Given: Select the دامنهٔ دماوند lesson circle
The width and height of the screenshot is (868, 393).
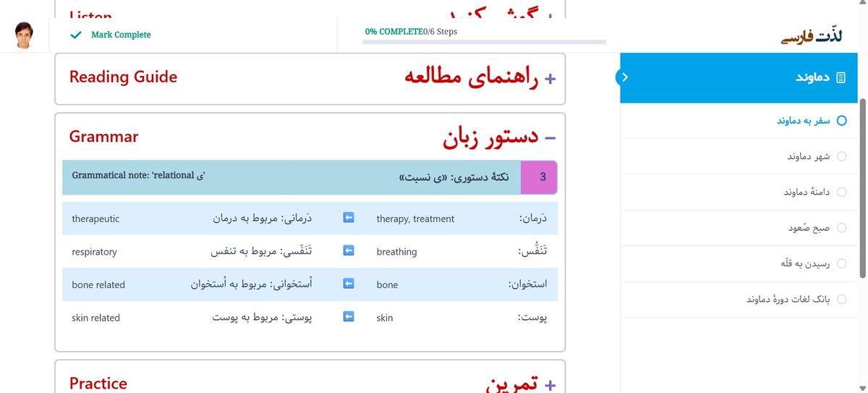Looking at the screenshot, I should [841, 192].
